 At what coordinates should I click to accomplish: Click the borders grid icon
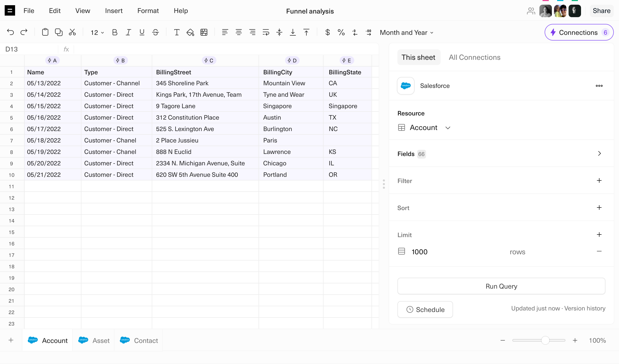204,32
